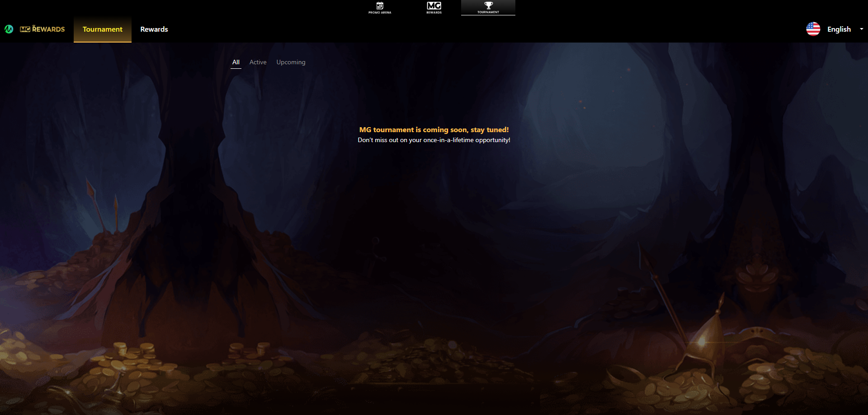The width and height of the screenshot is (868, 415).
Task: Click the US flag language icon
Action: [813, 29]
